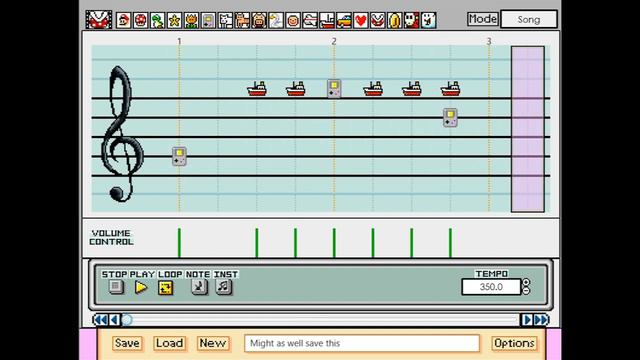640x360 pixels.
Task: Select the Mushroom instrument
Action: point(140,20)
